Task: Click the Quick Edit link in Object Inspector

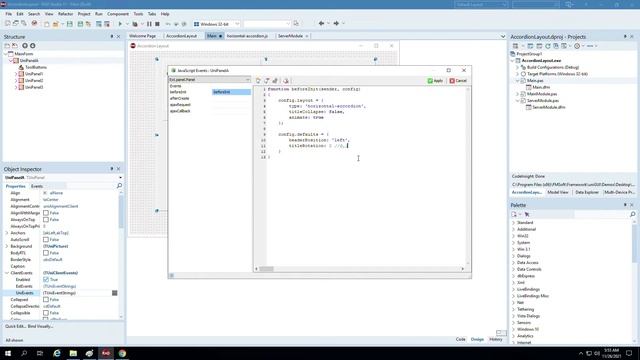Action: tap(15, 326)
